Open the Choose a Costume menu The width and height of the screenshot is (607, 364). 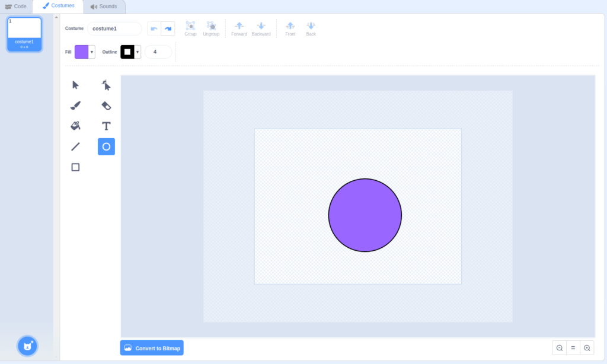pyautogui.click(x=27, y=345)
